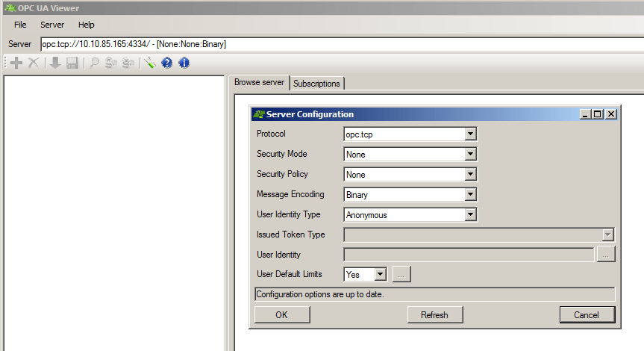
Task: Expand the Security Policy dropdown
Action: [x=469, y=175]
